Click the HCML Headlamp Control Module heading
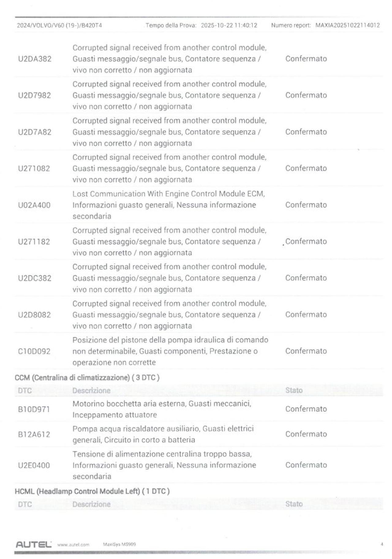Viewport: 392px width, 559px height. coord(92,491)
